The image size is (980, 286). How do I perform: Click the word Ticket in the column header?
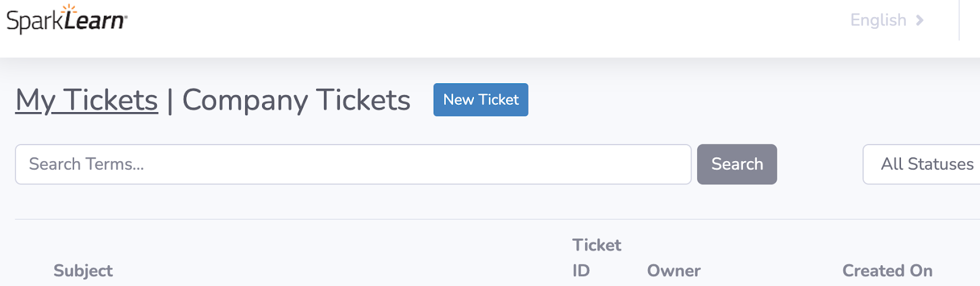click(597, 245)
